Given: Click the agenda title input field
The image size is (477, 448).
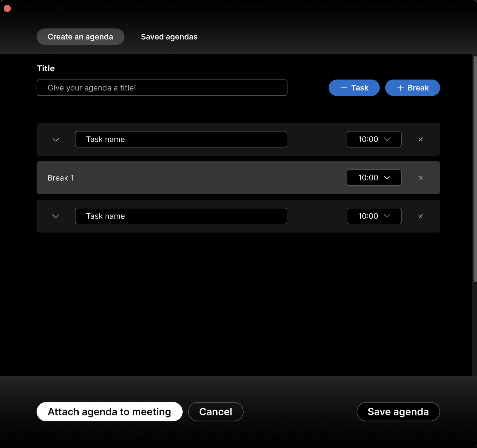Looking at the screenshot, I should pos(162,88).
